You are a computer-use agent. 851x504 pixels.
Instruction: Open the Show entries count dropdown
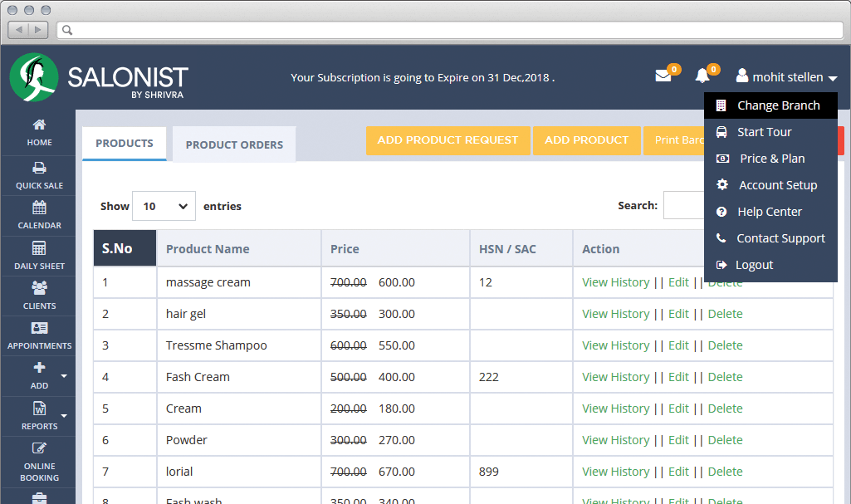[x=164, y=206]
